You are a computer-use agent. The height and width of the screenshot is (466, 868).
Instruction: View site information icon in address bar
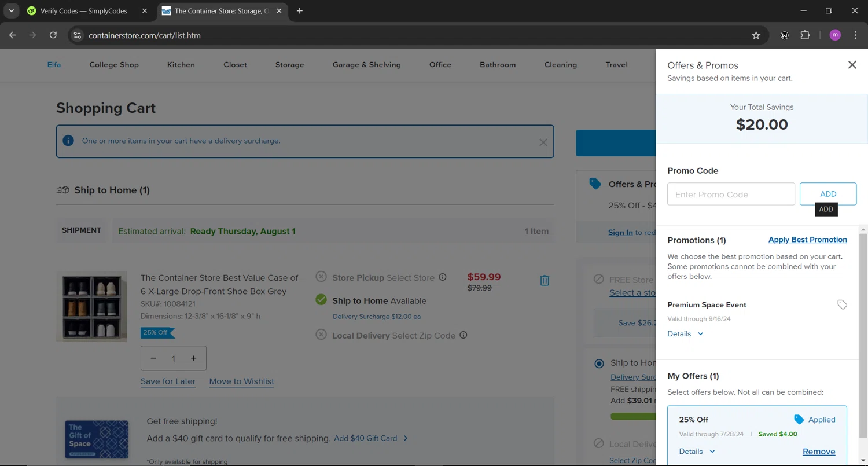(77, 35)
